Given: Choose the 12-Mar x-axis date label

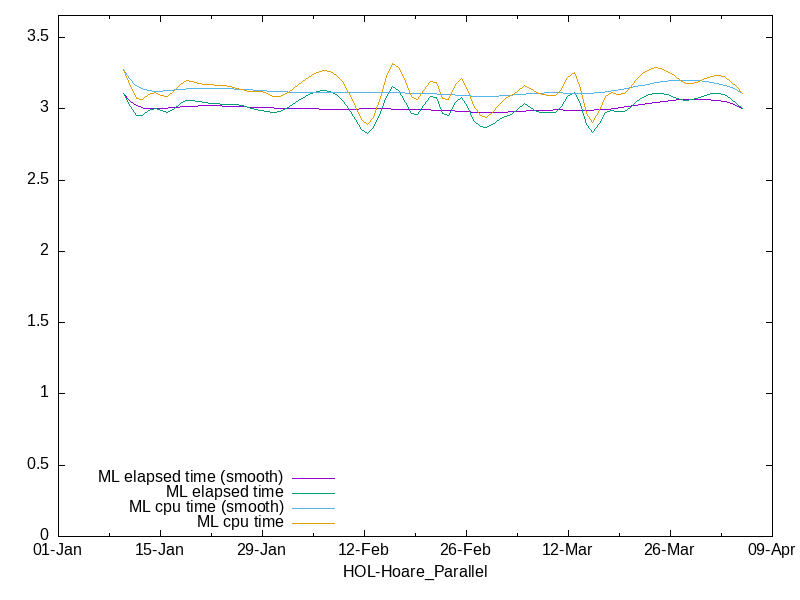Looking at the screenshot, I should [567, 550].
